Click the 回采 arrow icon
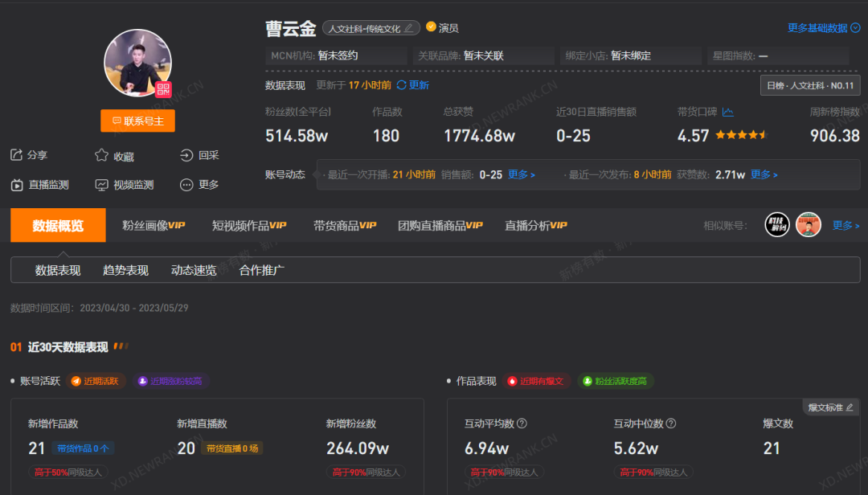This screenshot has width=868, height=495. pyautogui.click(x=186, y=156)
